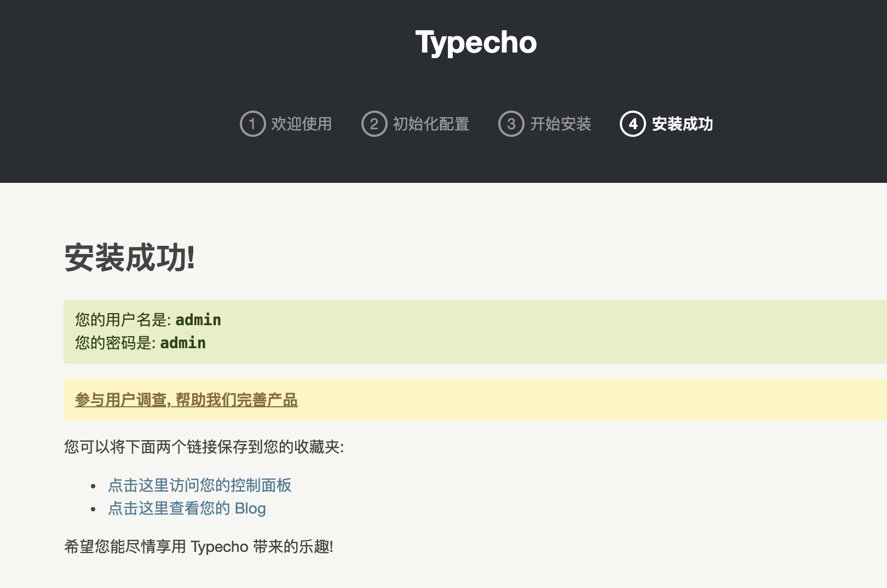Select the 初始化配置 step label
Screen dimensions: 887x588
tap(431, 124)
